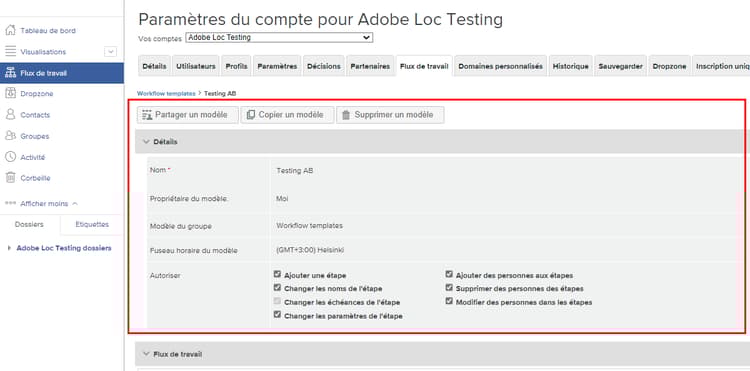Open the Vos comptes dropdown
Image resolution: width=750 pixels, height=371 pixels.
pos(279,37)
